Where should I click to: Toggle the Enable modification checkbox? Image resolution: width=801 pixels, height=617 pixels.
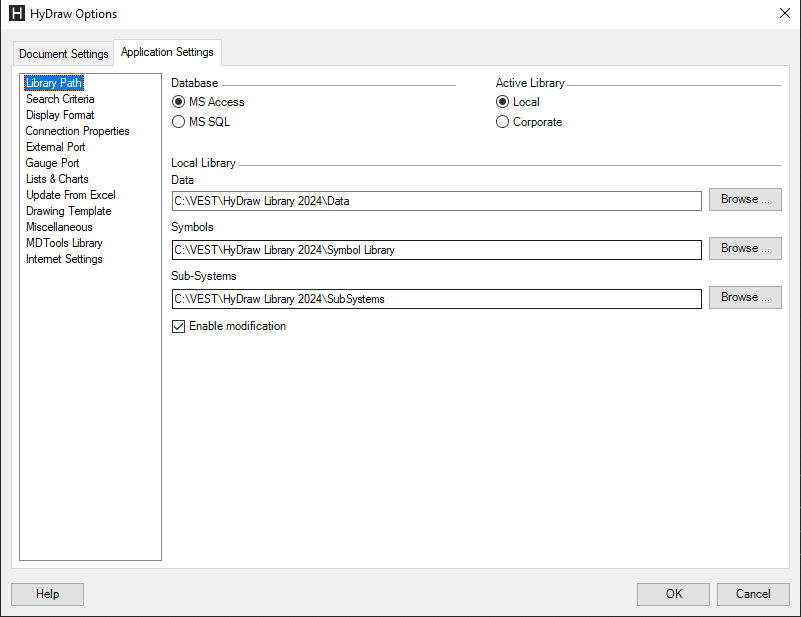(x=178, y=326)
